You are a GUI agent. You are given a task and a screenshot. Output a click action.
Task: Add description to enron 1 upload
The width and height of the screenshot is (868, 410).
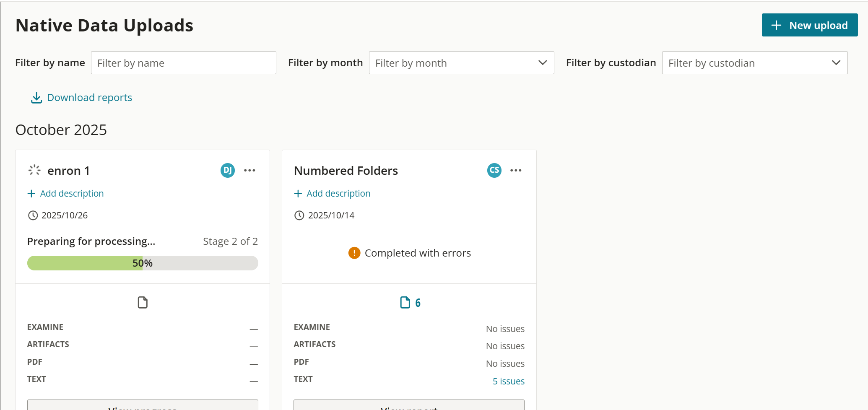(66, 194)
